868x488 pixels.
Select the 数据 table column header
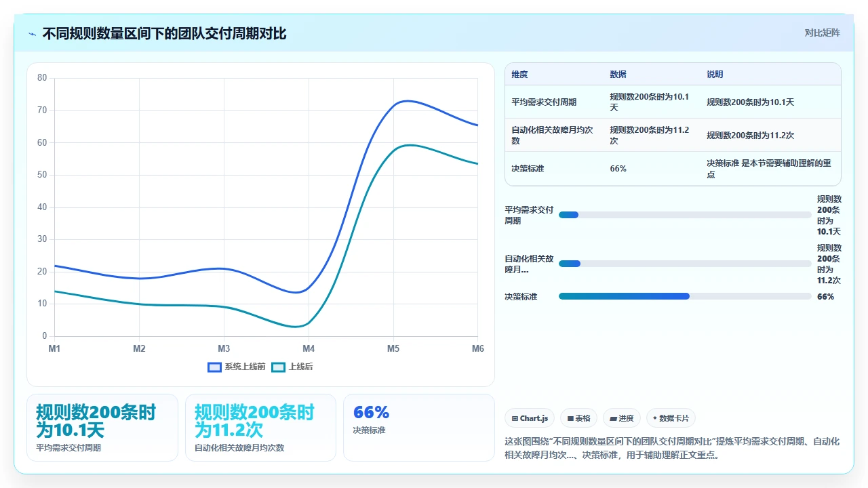coord(618,75)
